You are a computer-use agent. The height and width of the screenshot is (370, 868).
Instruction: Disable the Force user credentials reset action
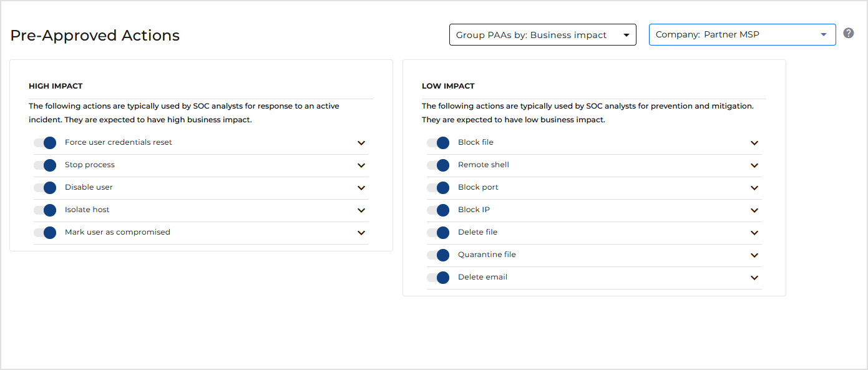[x=45, y=143]
